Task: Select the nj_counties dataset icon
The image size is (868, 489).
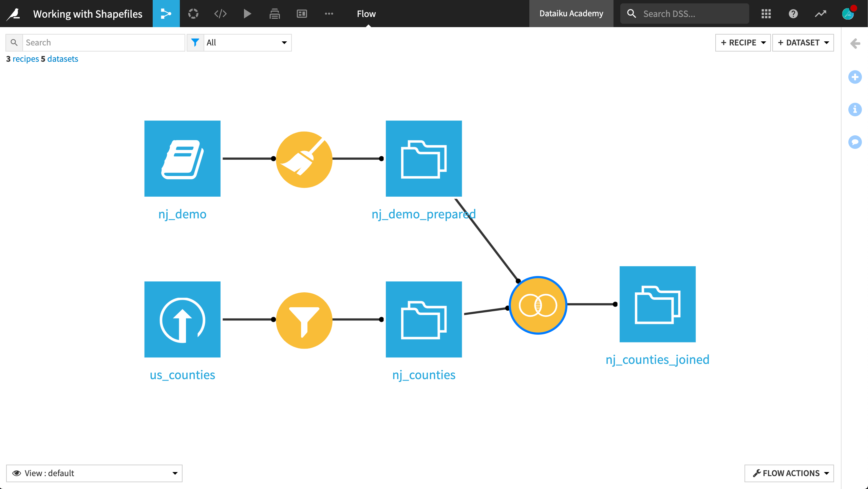Action: point(423,319)
